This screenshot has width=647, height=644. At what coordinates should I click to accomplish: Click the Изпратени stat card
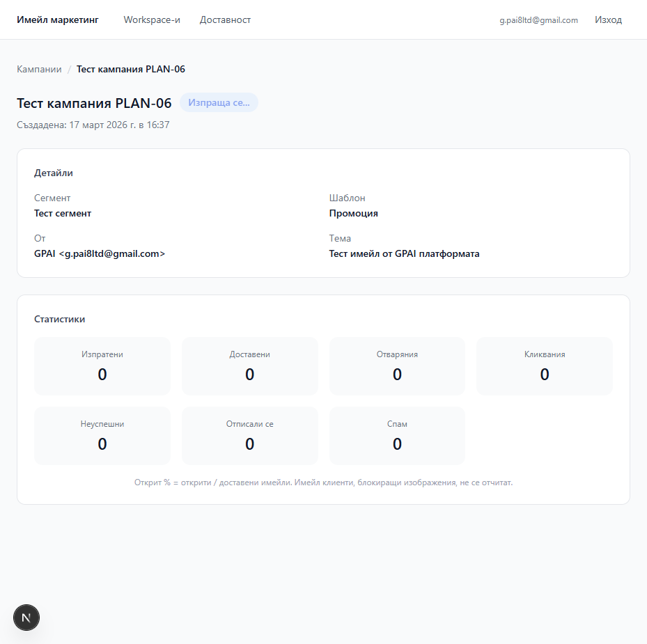click(x=102, y=366)
